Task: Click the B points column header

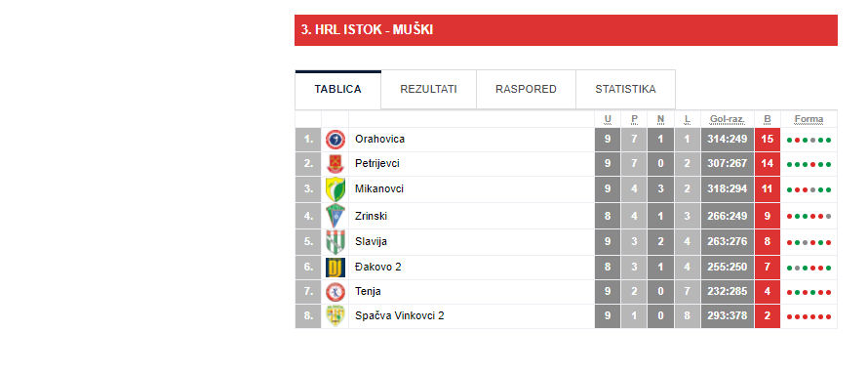Action: tap(768, 119)
